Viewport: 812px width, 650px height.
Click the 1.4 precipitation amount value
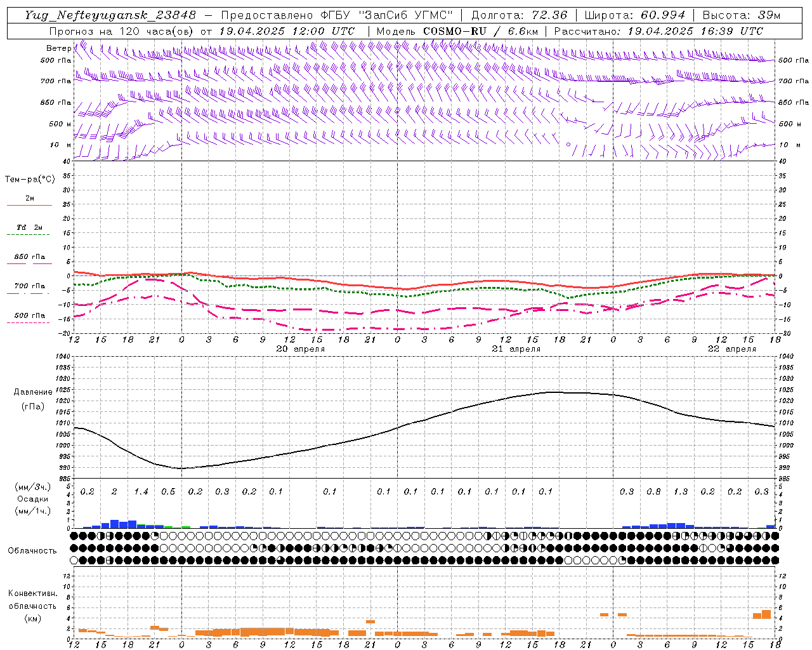click(x=141, y=492)
